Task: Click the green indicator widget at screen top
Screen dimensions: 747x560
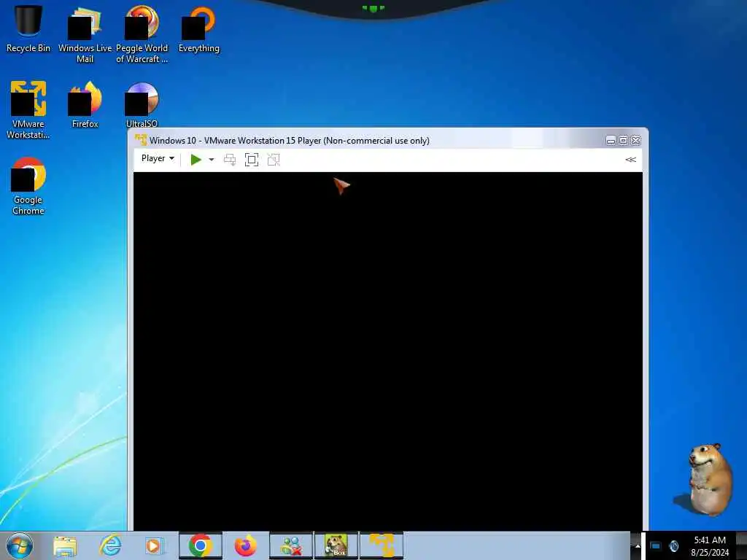Action: [373, 8]
